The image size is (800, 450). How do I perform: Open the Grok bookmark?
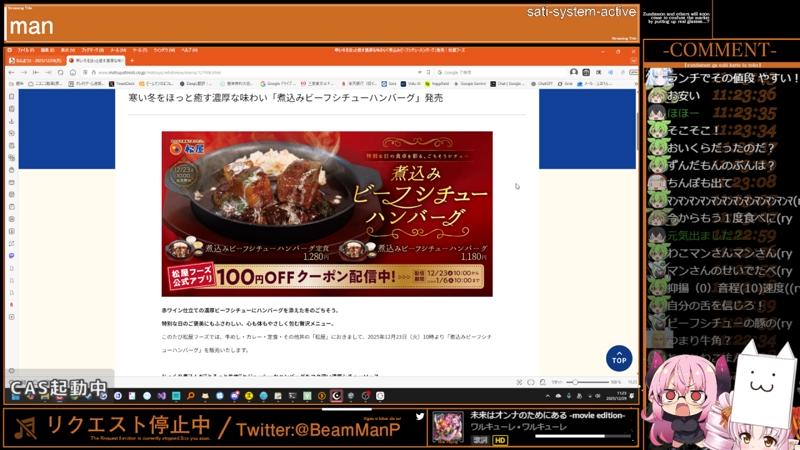[565, 84]
